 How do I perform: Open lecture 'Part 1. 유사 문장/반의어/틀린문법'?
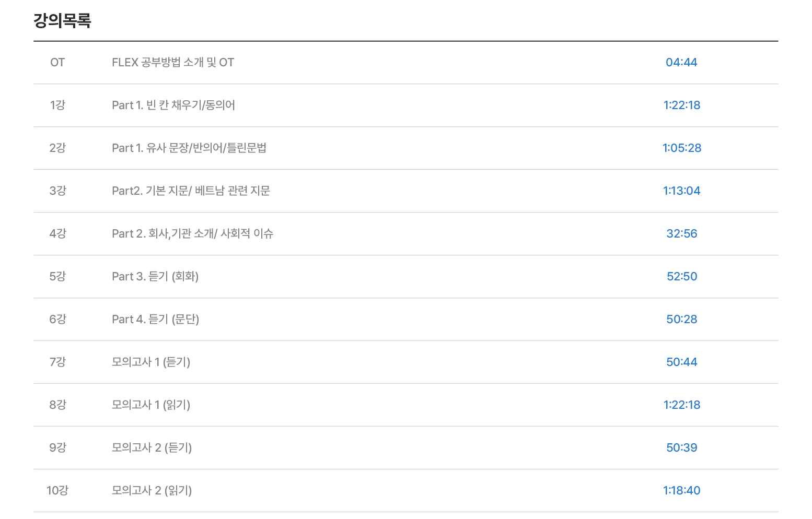point(189,148)
